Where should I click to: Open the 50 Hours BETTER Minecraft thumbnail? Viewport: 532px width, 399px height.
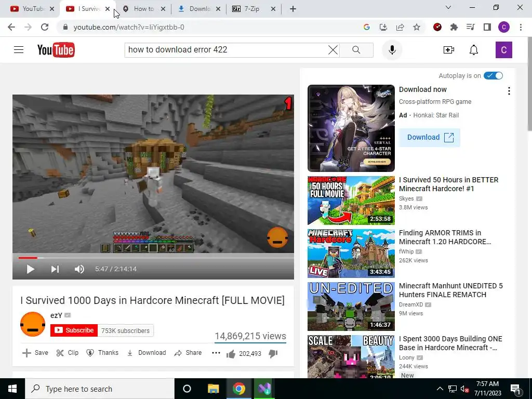(x=351, y=201)
